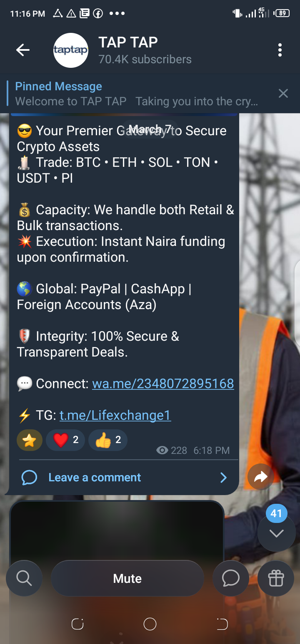The width and height of the screenshot is (300, 644).
Task: Tap the Leave a comment bubble icon
Action: [30, 478]
